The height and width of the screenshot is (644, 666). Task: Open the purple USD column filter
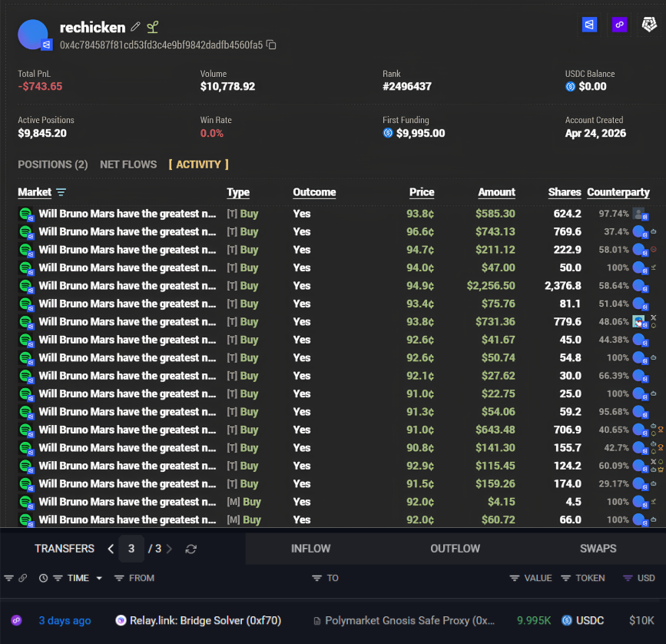coord(628,578)
